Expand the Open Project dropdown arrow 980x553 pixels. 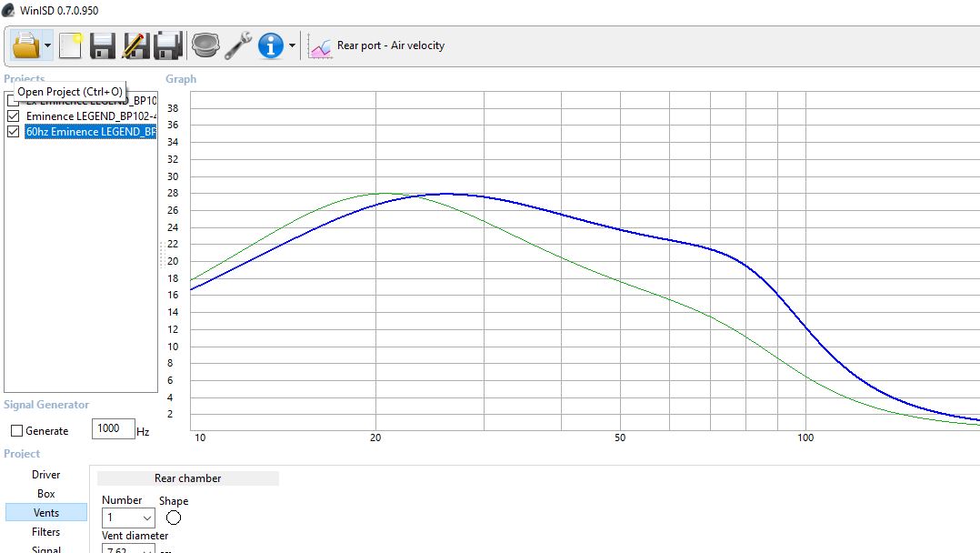pyautogui.click(x=47, y=45)
